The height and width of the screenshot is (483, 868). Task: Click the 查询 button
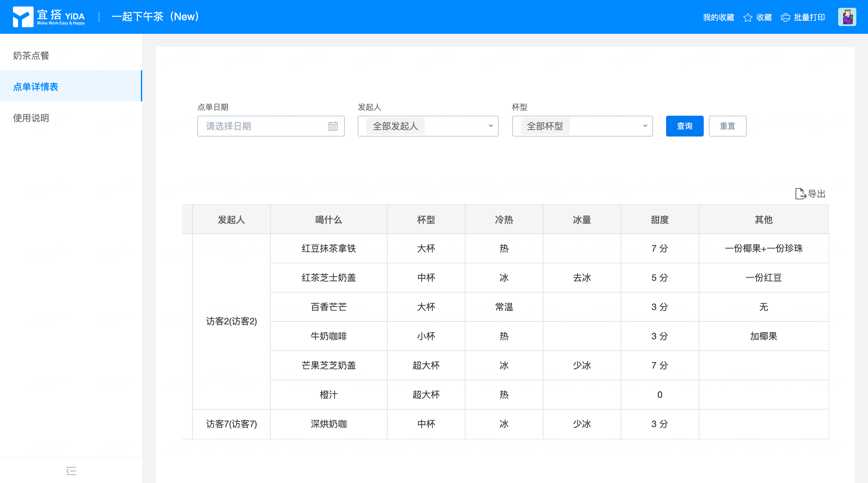click(x=684, y=126)
